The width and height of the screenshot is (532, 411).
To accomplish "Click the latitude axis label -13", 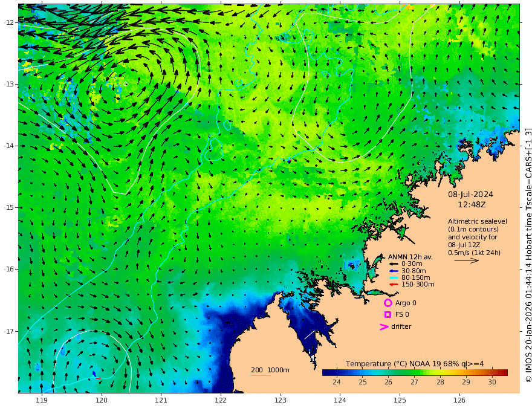I will coord(8,84).
